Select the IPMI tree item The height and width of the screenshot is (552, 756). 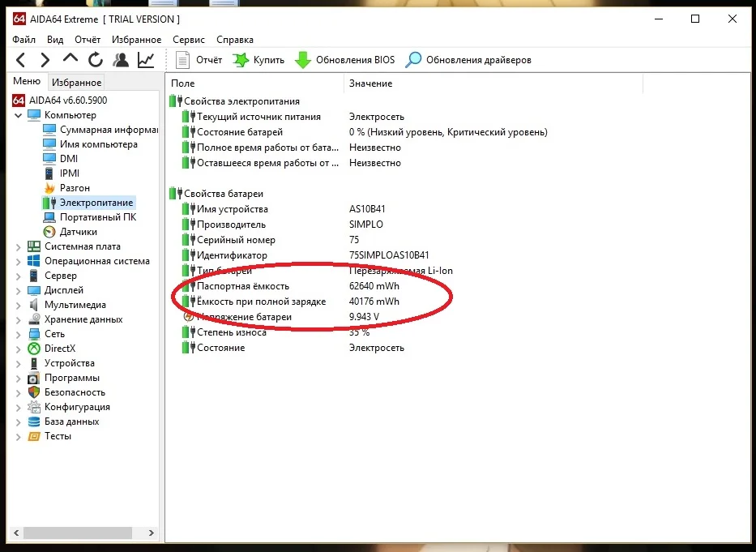pos(62,173)
